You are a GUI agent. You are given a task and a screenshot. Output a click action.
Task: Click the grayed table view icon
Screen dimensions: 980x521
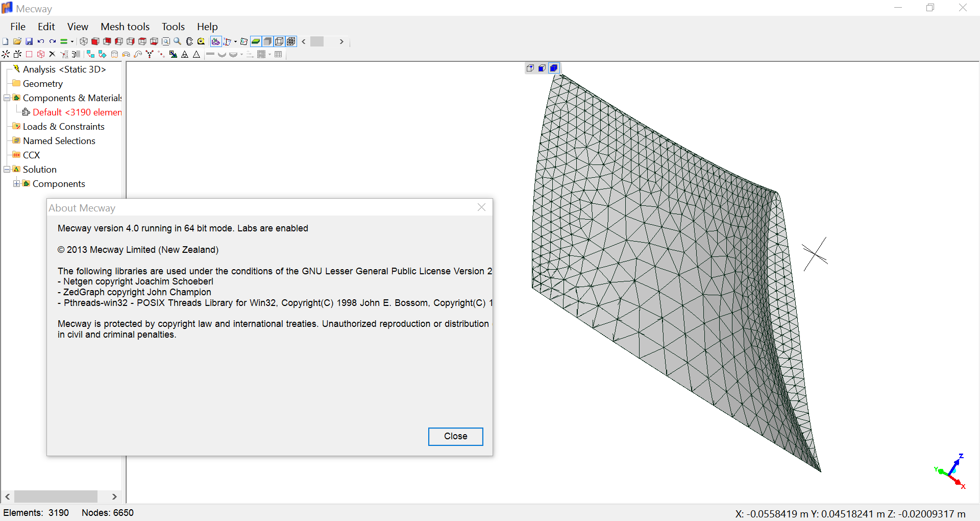click(x=278, y=54)
